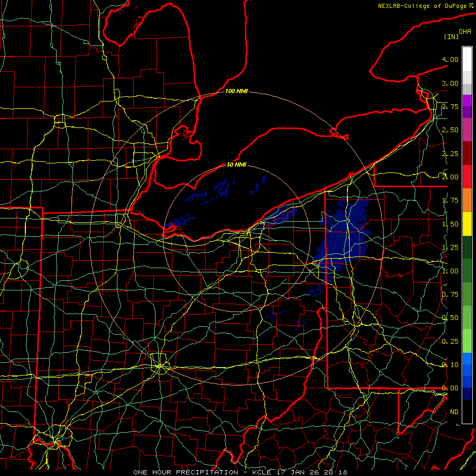Click the 0.10 legend value
Viewport: 476px width, 476px height.
450,365
